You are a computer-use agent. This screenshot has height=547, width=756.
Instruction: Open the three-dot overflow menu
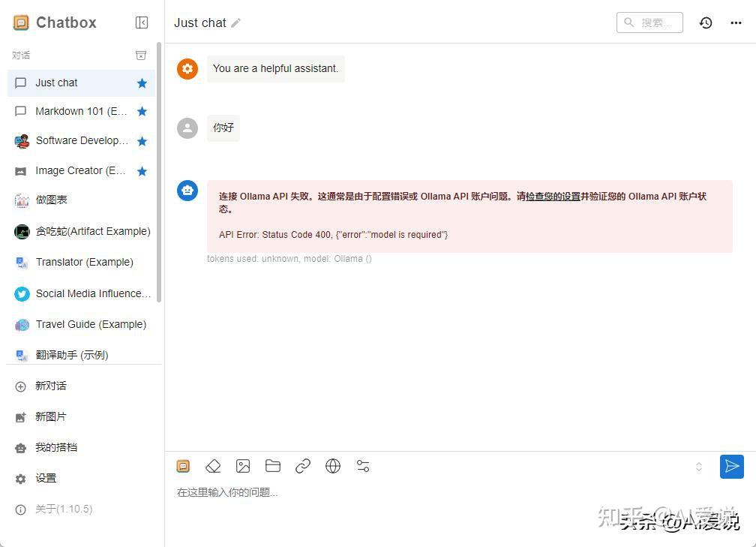click(x=736, y=23)
